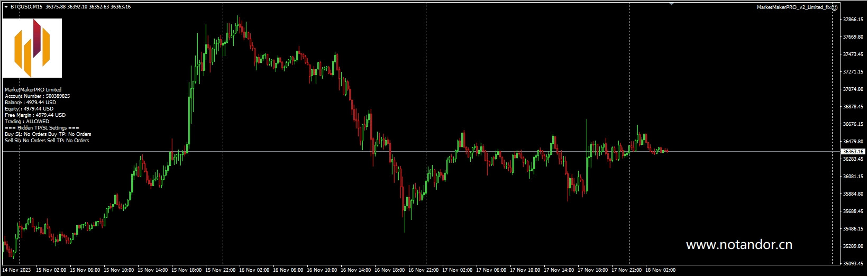Click the 17 Nov 14:00 time axis label
868x277 pixels.
tap(559, 270)
